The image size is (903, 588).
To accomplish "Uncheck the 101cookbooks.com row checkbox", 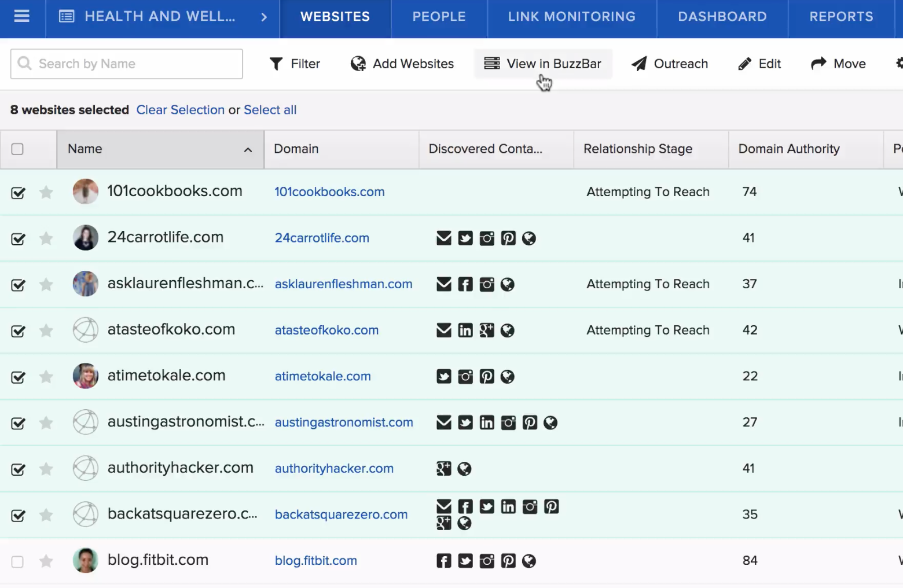I will (x=18, y=193).
